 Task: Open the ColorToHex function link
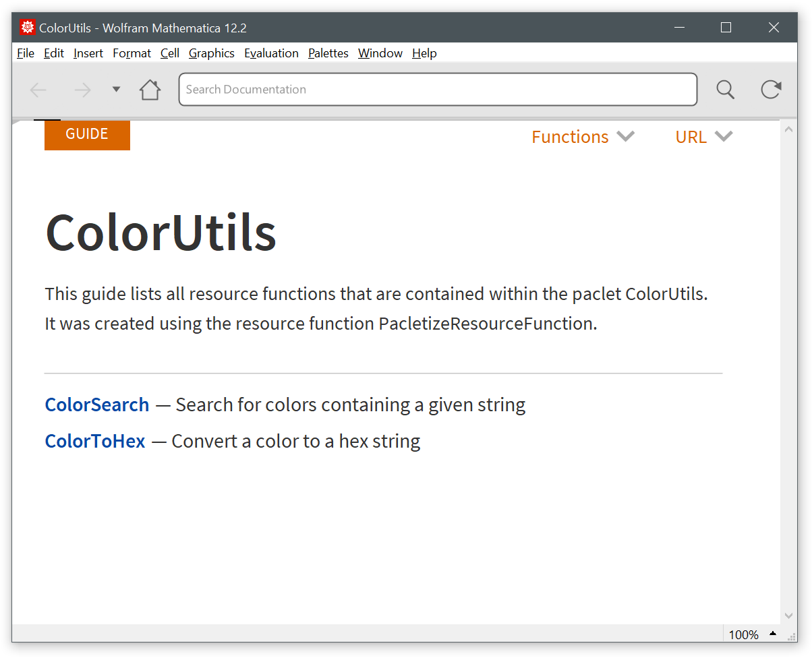click(94, 441)
